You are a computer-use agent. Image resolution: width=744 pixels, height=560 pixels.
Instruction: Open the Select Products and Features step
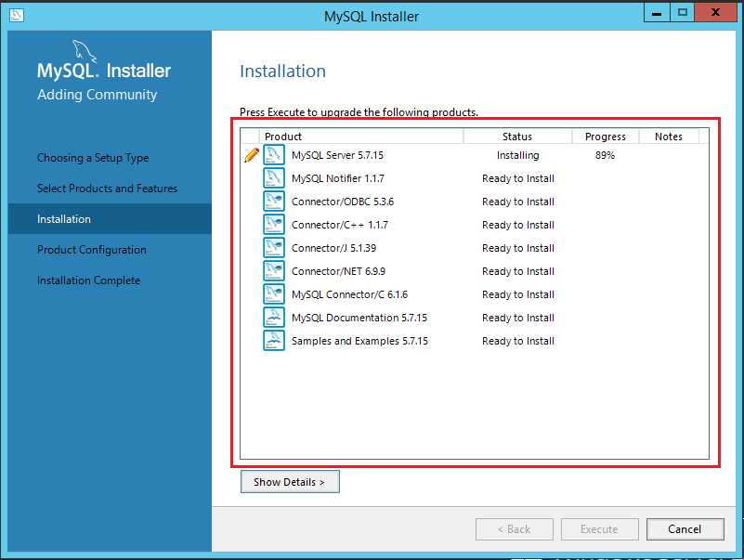click(x=107, y=189)
